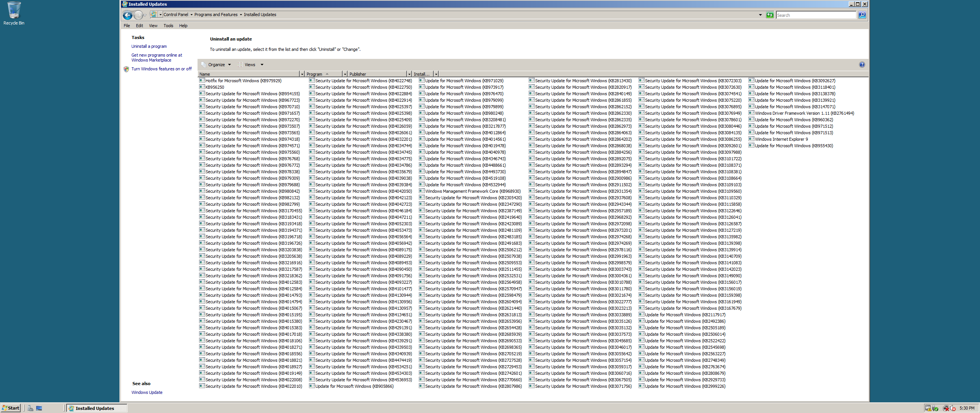Viewport: 980px width, 413px height.
Task: Click the Installed Updates title bar icon
Action: (x=125, y=4)
